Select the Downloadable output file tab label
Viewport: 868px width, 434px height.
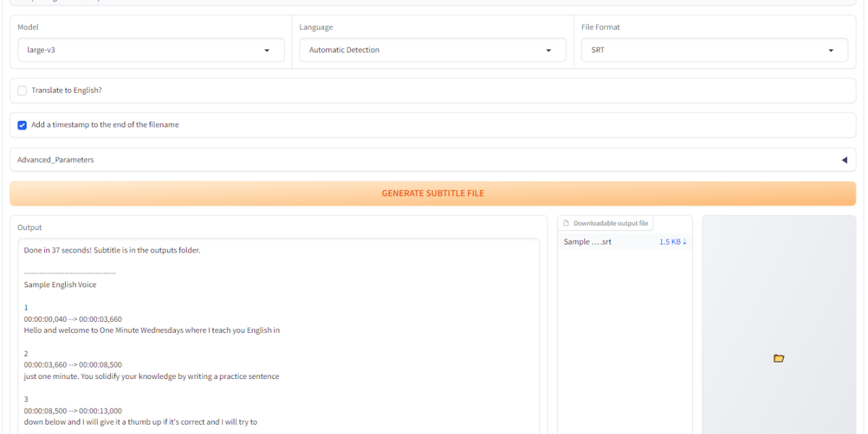point(610,224)
